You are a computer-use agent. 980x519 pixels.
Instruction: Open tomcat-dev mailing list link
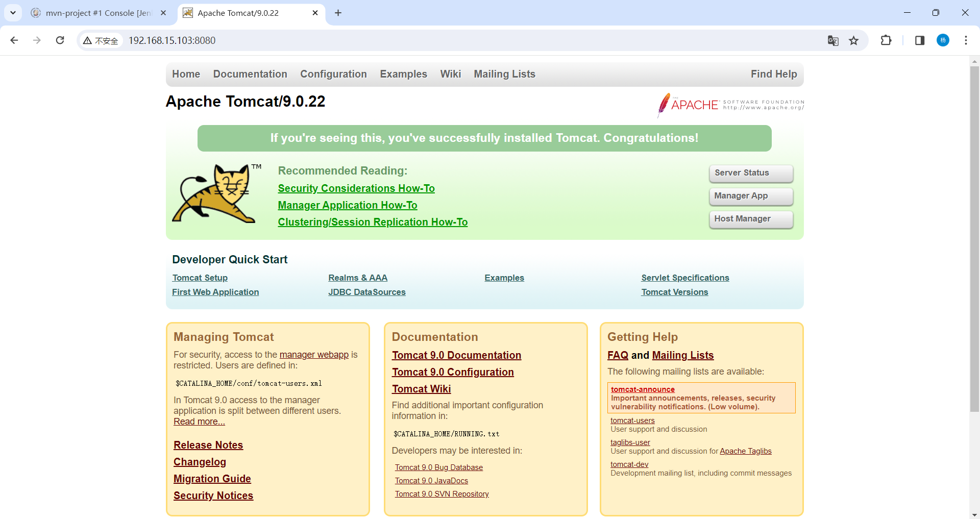click(629, 464)
